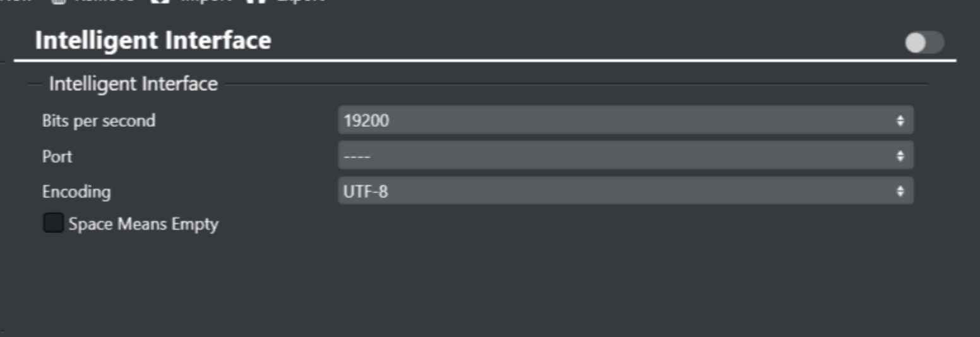
Task: Click the Space Means Empty label text
Action: tap(143, 224)
